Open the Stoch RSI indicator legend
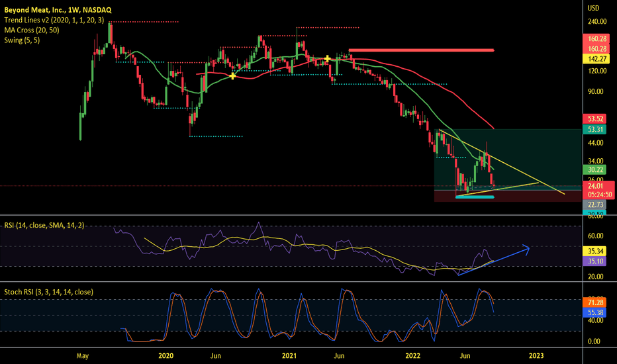This screenshot has width=617, height=364. point(48,292)
